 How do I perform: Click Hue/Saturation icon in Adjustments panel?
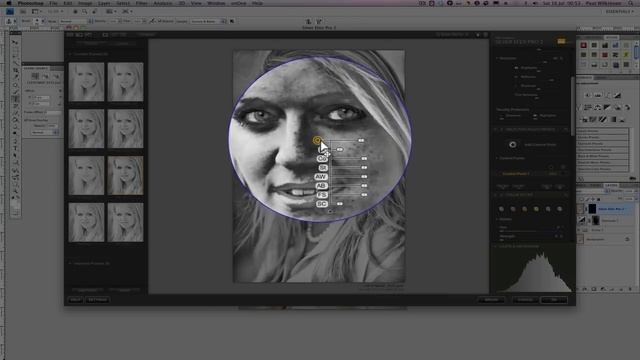[588, 107]
